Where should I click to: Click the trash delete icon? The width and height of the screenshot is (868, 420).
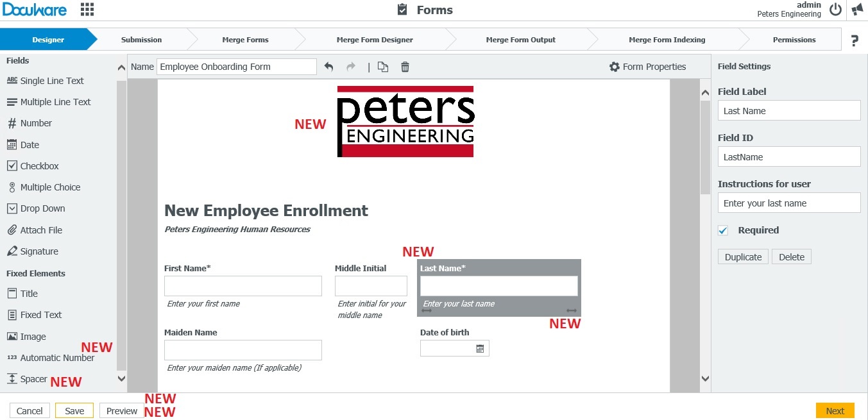point(405,67)
